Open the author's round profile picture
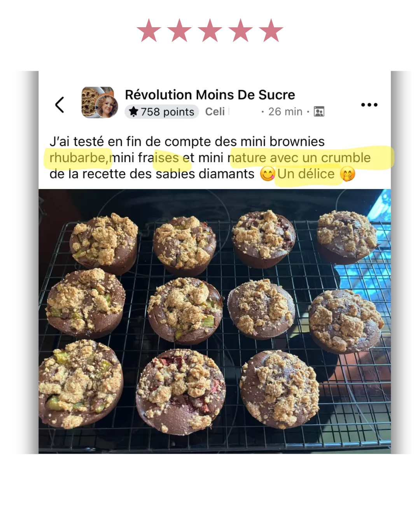The width and height of the screenshot is (420, 525). tap(107, 106)
